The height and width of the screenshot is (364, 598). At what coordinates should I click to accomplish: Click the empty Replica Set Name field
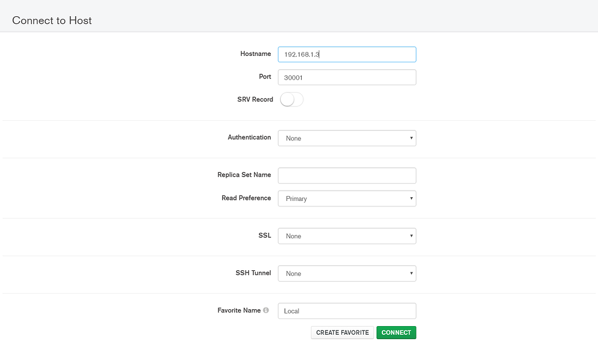point(347,175)
